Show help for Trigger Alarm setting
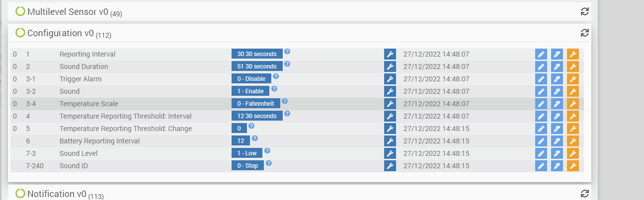This screenshot has width=644, height=200. (x=276, y=76)
